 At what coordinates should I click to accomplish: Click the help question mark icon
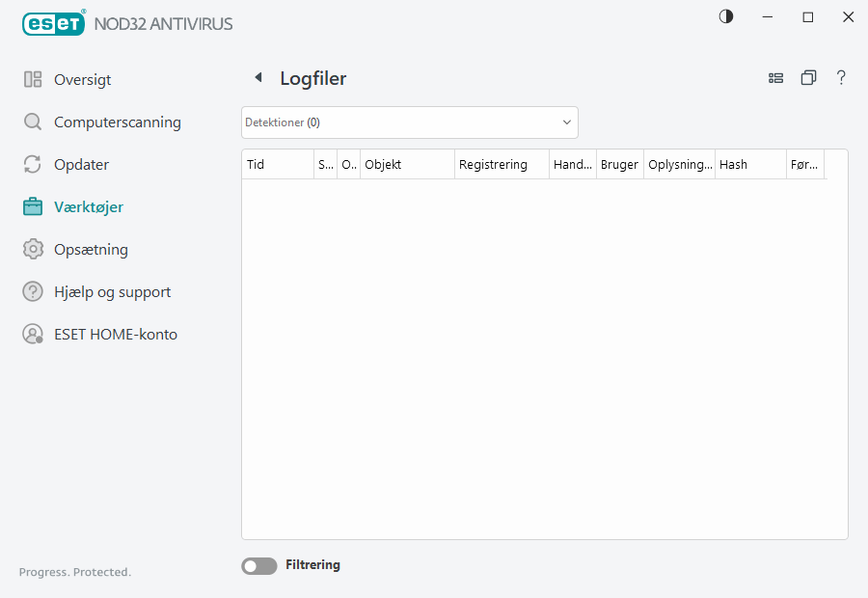pyautogui.click(x=841, y=77)
